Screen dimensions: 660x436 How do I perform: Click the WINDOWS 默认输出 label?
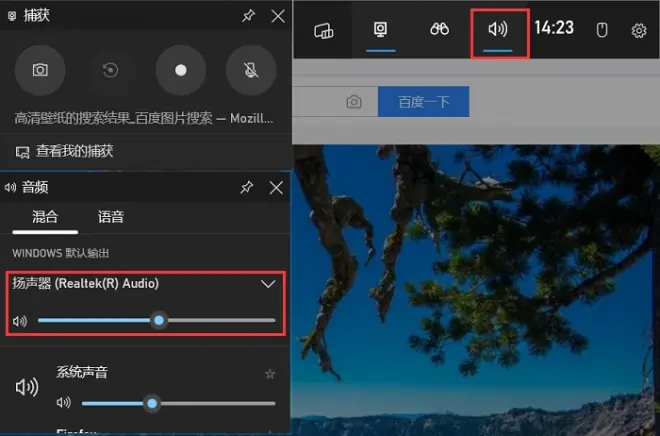tap(61, 253)
